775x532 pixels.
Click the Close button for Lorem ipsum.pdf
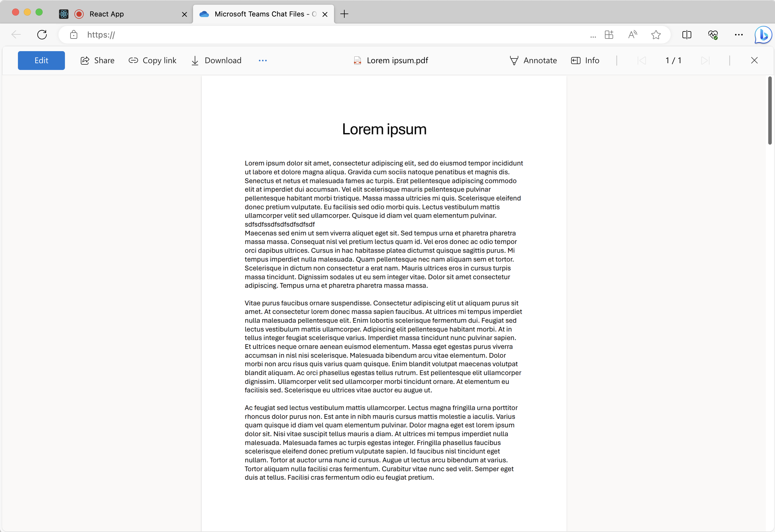(754, 60)
